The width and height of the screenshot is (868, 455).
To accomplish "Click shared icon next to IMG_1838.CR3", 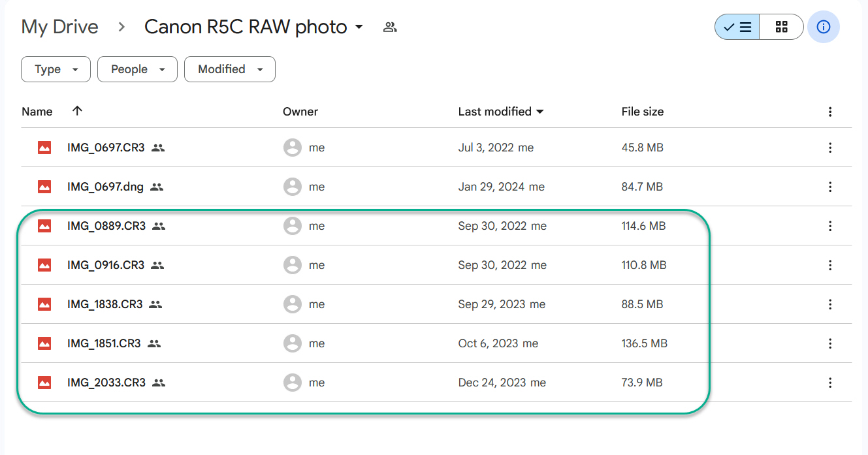I will [x=155, y=304].
